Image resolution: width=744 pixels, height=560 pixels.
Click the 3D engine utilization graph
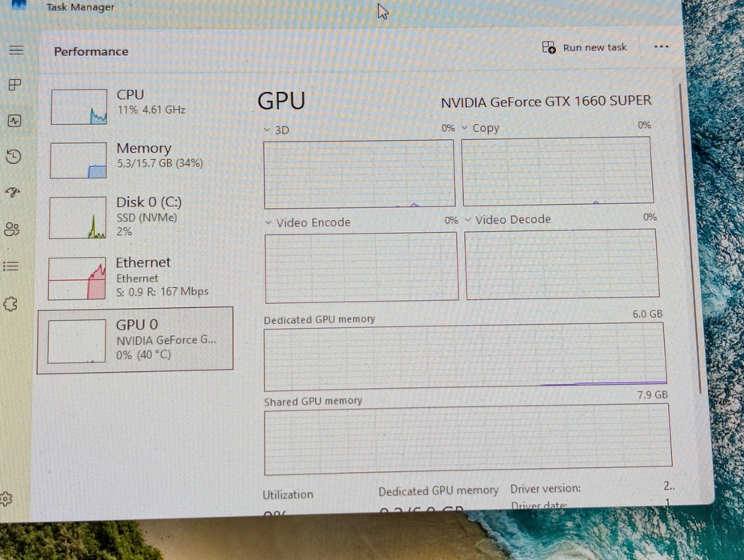pos(359,174)
